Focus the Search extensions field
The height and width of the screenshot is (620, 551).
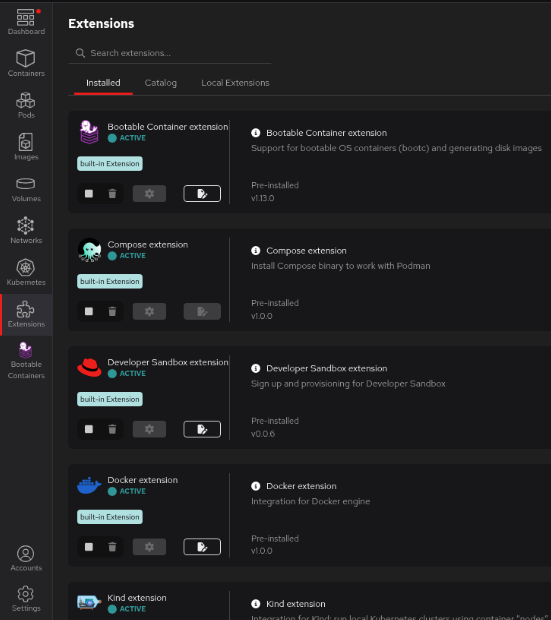(x=170, y=53)
